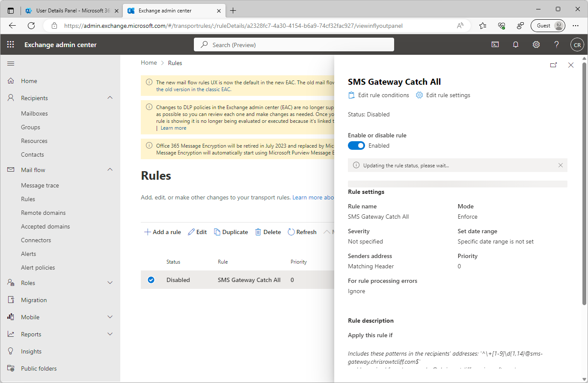Screen dimensions: 588x383
Task: Open the Exchange admin settings gear
Action: [x=536, y=44]
